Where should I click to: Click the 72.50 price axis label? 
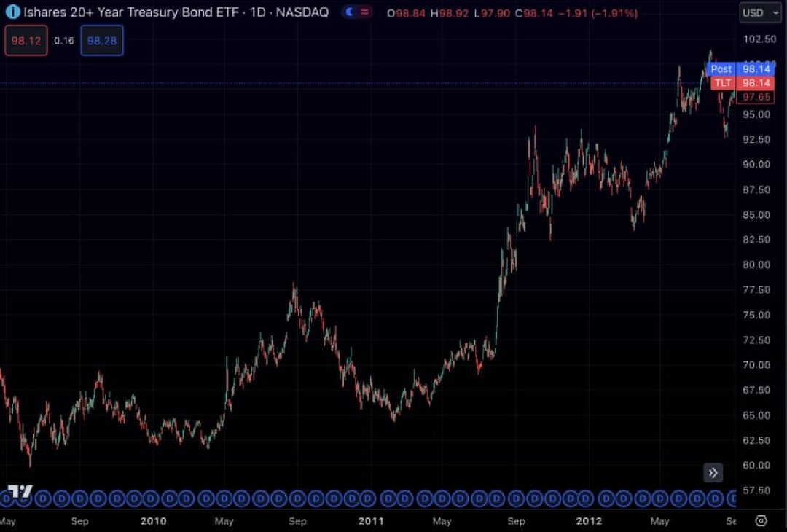point(756,340)
